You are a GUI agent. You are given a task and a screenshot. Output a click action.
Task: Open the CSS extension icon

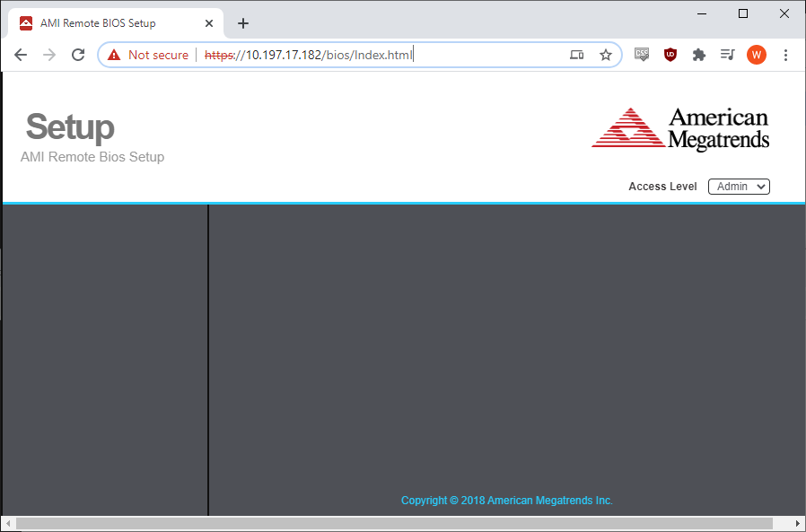pyautogui.click(x=642, y=55)
